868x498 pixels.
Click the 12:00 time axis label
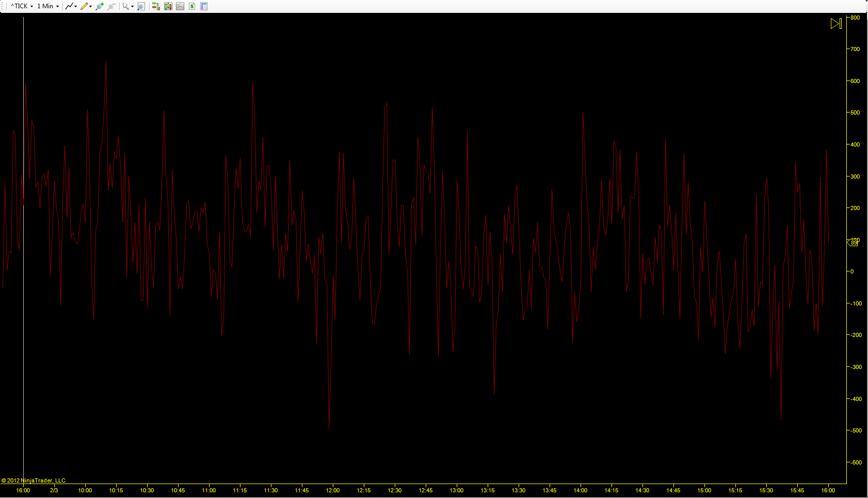click(x=333, y=490)
